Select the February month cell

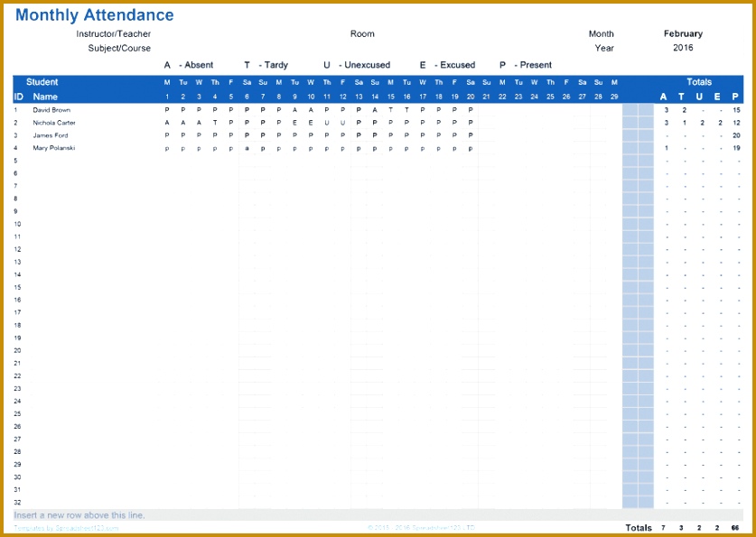(683, 33)
